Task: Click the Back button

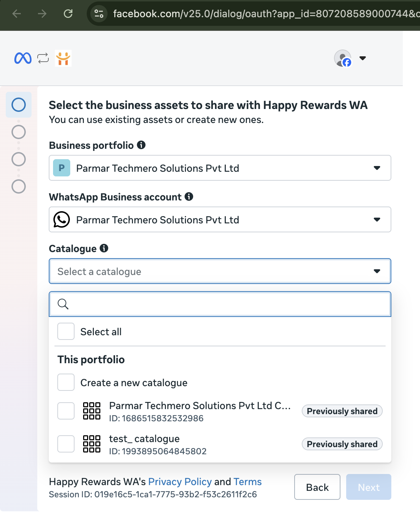Action: (x=317, y=487)
